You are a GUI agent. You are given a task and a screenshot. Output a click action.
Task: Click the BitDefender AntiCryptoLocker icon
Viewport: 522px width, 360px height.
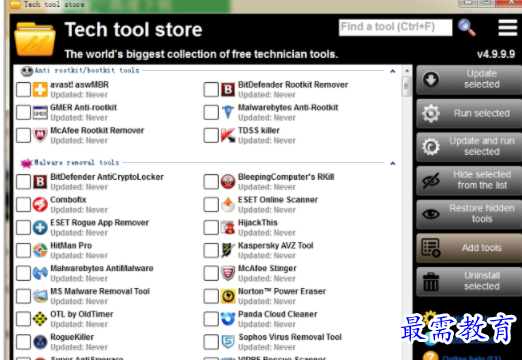pos(40,182)
